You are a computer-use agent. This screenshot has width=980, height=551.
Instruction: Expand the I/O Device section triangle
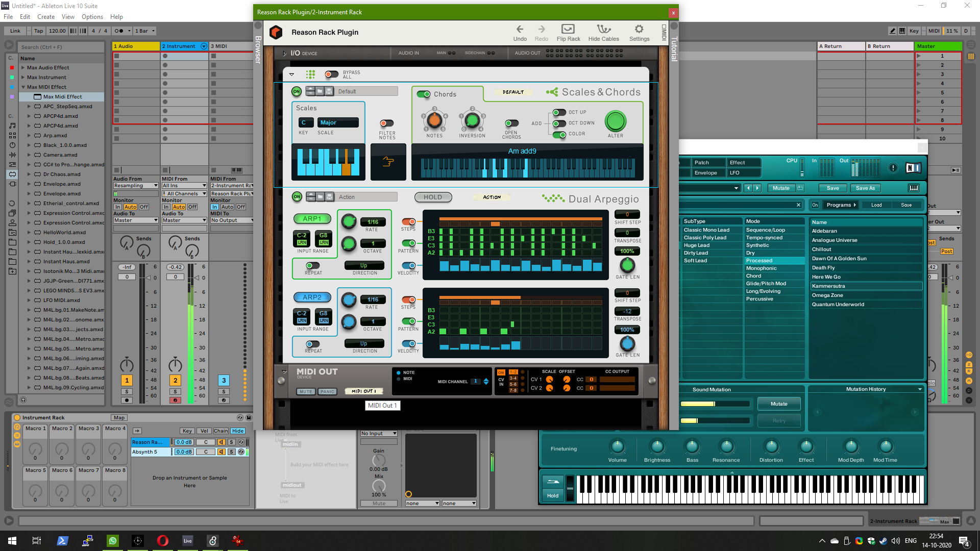[284, 53]
